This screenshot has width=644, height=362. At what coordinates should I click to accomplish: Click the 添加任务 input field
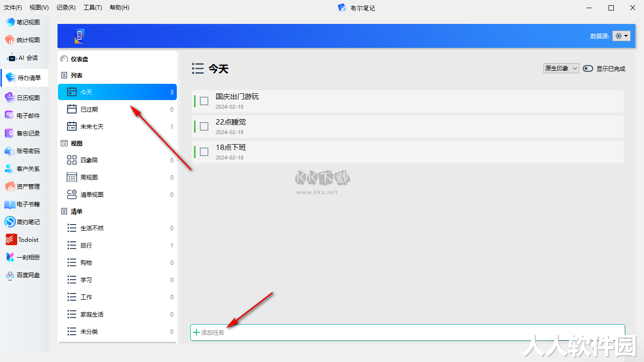[408, 332]
